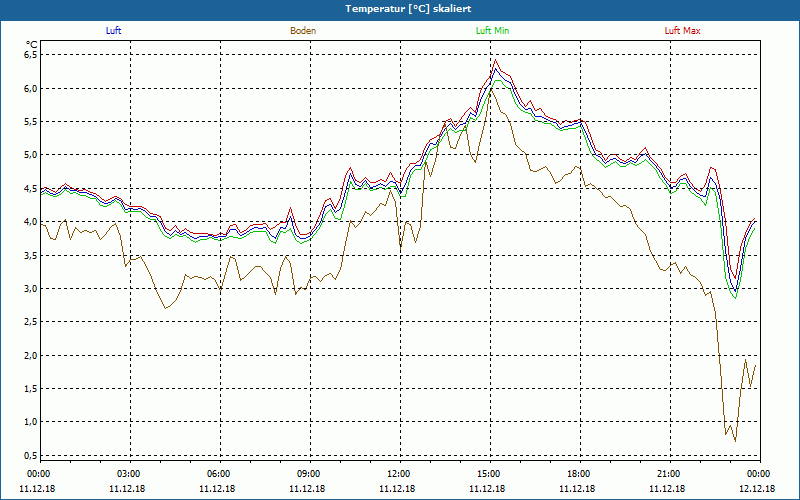This screenshot has width=800, height=500.
Task: Click the chart title Temperatur [°C] skaliert
Action: pyautogui.click(x=408, y=9)
